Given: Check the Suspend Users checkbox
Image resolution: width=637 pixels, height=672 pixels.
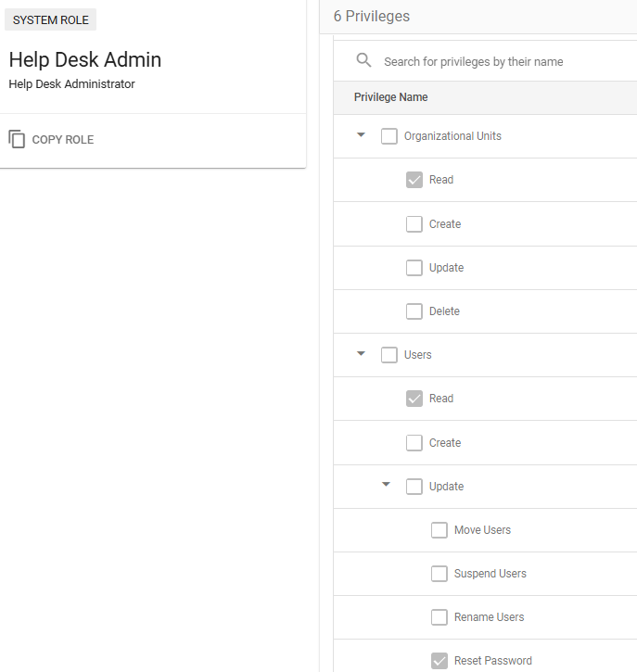Looking at the screenshot, I should pyautogui.click(x=440, y=574).
